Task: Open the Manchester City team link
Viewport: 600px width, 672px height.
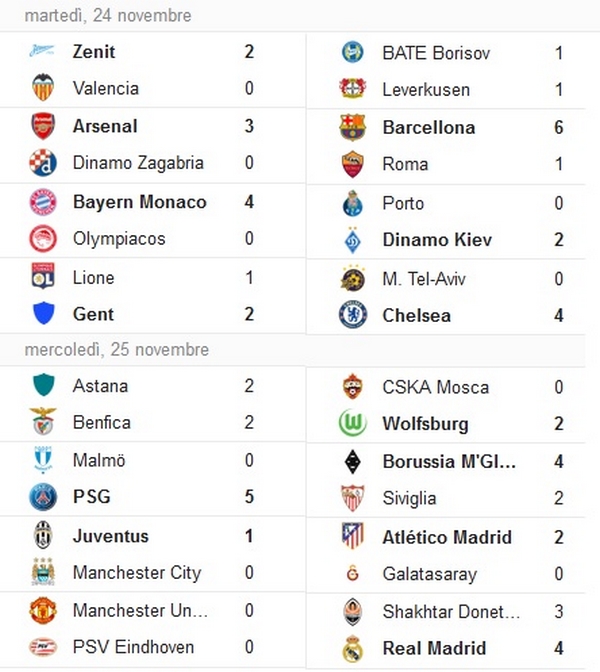Action: [x=137, y=573]
